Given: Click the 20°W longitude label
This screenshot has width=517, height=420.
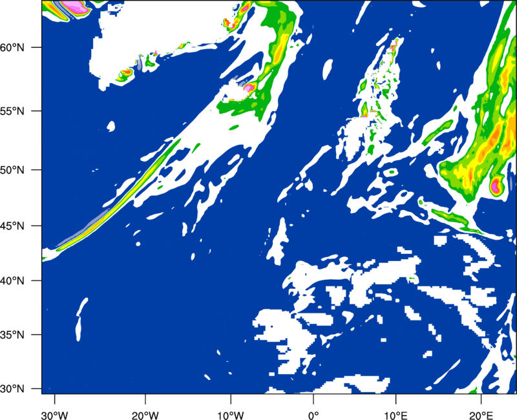Looking at the screenshot, I should pos(145,415).
